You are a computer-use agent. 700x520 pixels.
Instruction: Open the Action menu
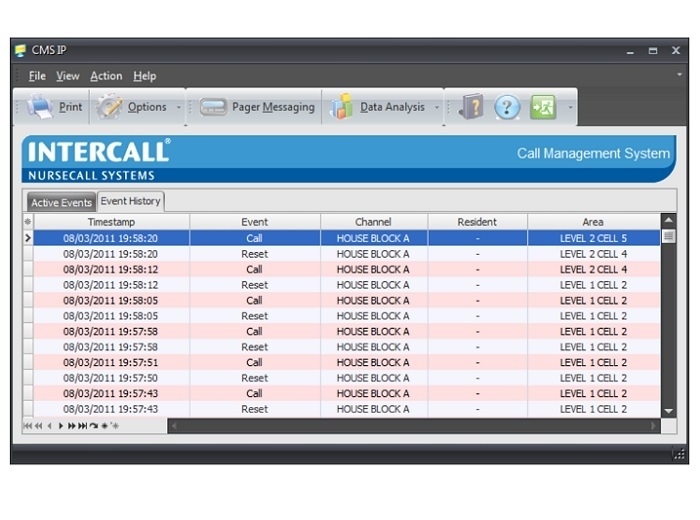pyautogui.click(x=106, y=76)
